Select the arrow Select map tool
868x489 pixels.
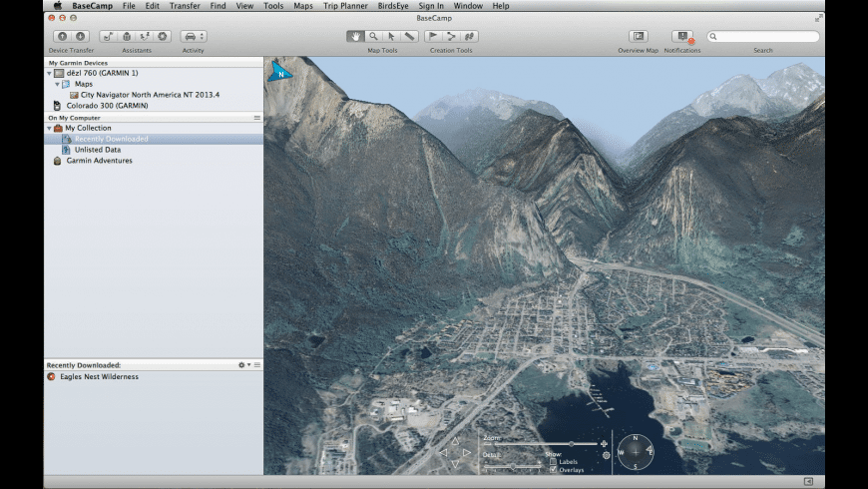tap(391, 36)
